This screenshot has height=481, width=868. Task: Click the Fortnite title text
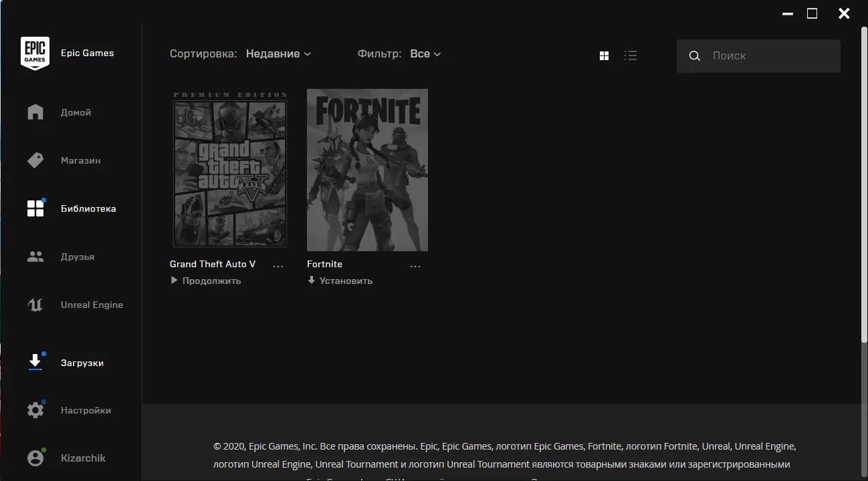[x=324, y=264]
